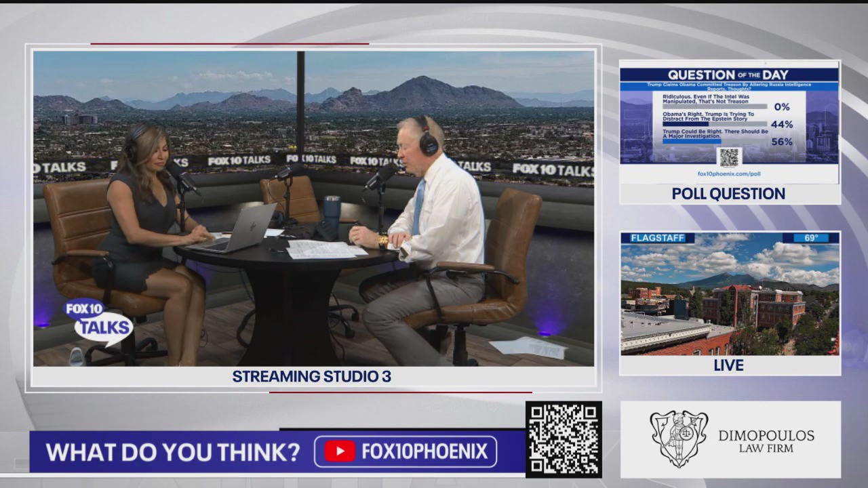The height and width of the screenshot is (488, 868).
Task: Select the QUESTION OF THE DAY header
Action: click(x=729, y=75)
